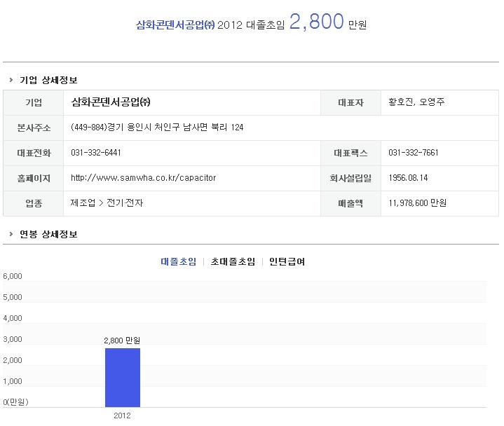
Task: Select the 대졸초임 salary tab
Action: (178, 261)
